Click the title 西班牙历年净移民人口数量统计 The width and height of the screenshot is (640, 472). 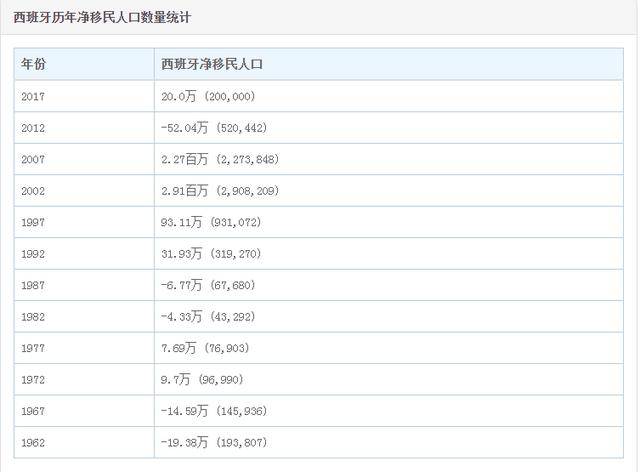[102, 18]
